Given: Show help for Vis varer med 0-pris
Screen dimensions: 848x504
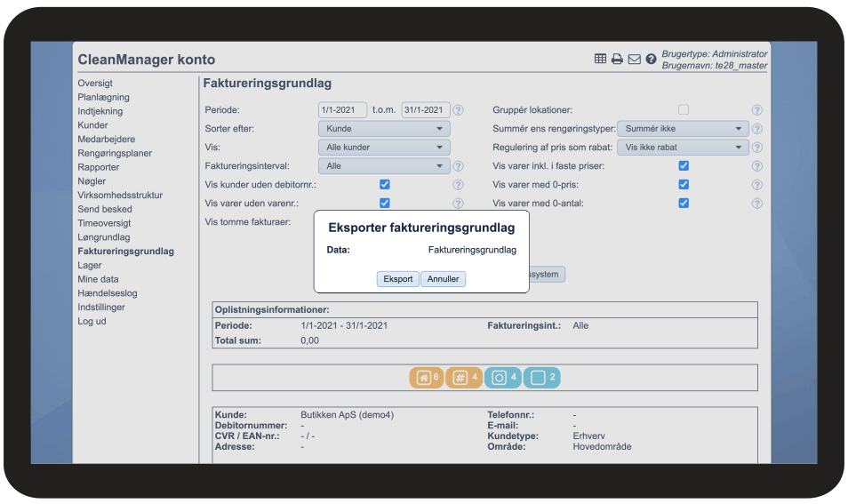Looking at the screenshot, I should [x=757, y=185].
